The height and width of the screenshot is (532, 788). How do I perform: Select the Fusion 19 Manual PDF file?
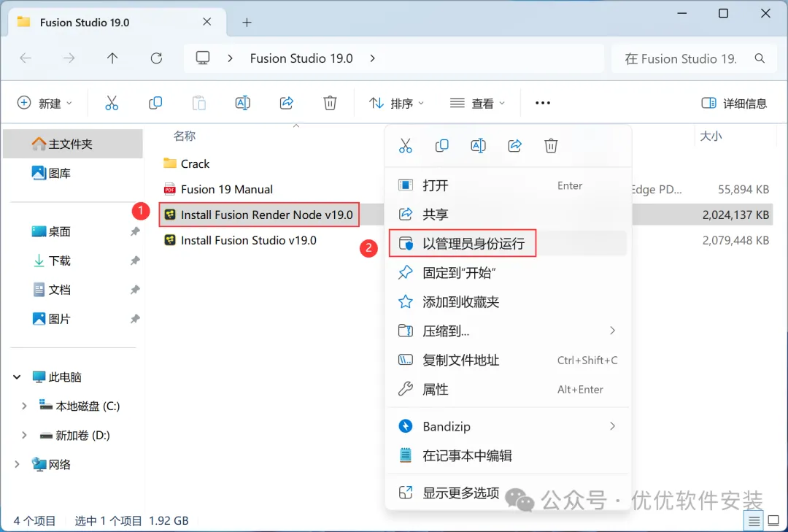point(219,190)
